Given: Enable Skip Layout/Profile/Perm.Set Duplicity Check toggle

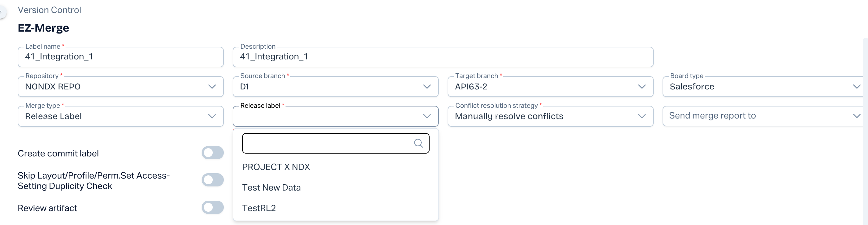Looking at the screenshot, I should tap(212, 180).
